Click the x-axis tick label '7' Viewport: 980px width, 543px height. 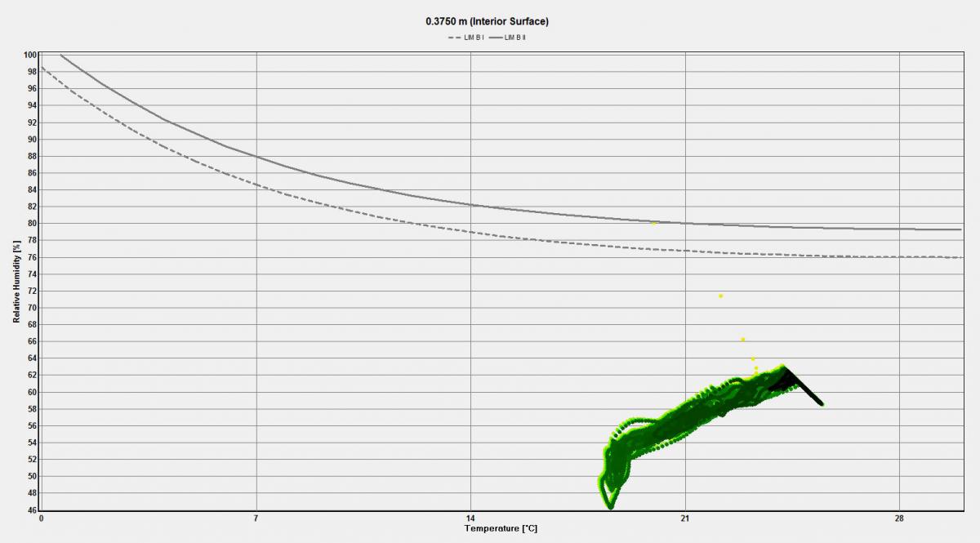click(x=256, y=519)
